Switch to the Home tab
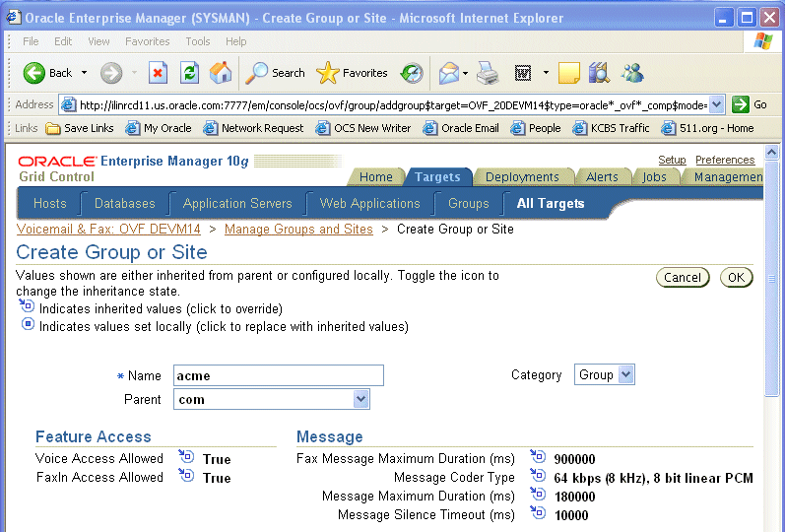The image size is (785, 532). click(376, 176)
